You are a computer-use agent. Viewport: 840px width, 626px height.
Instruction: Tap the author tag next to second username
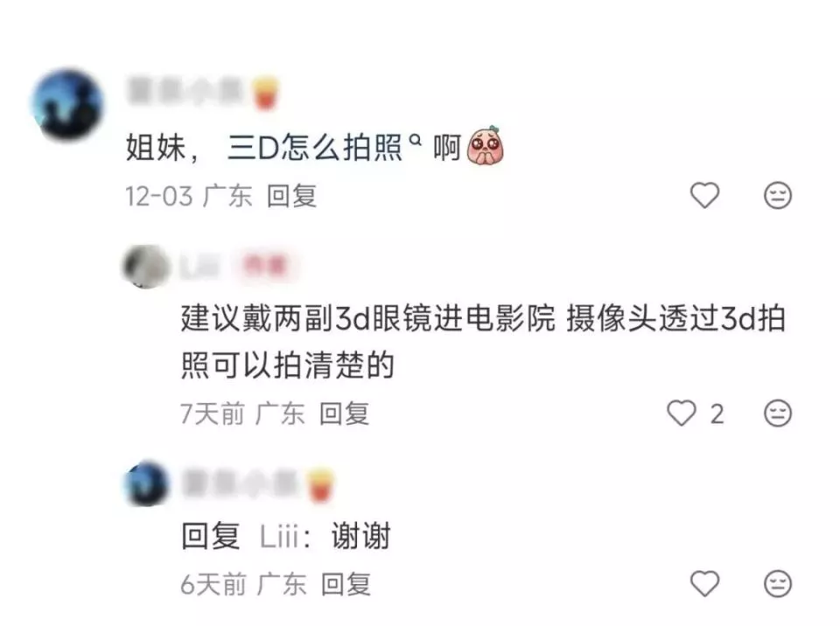click(x=265, y=266)
